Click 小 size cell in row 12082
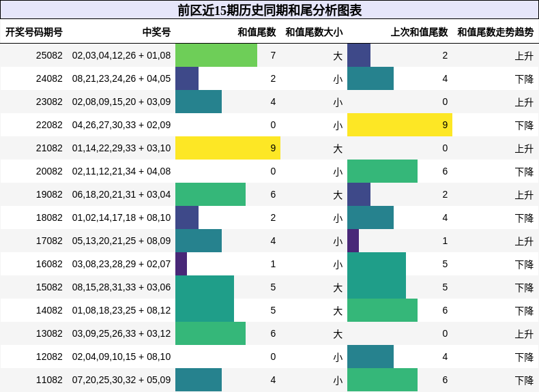 pyautogui.click(x=338, y=357)
